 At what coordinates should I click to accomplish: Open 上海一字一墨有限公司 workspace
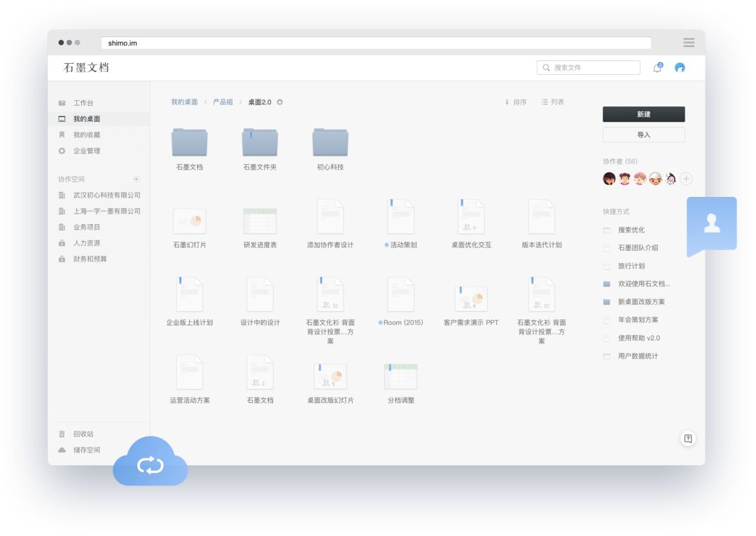[x=106, y=211]
